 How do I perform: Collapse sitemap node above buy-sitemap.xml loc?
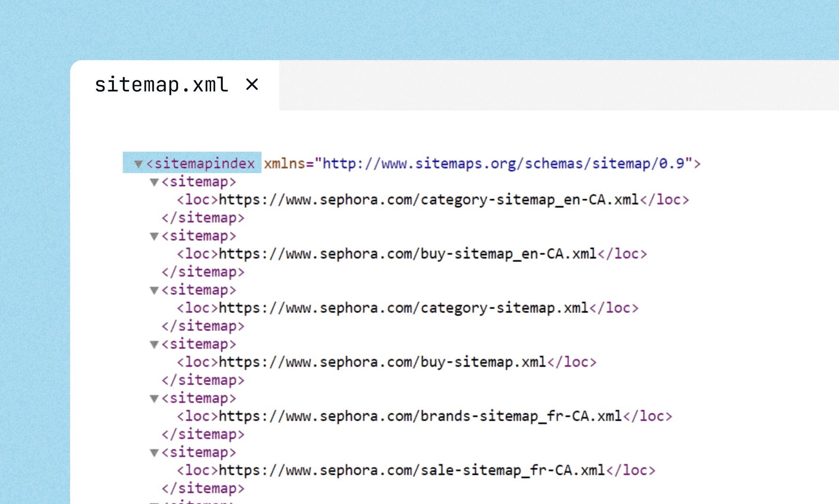(154, 345)
